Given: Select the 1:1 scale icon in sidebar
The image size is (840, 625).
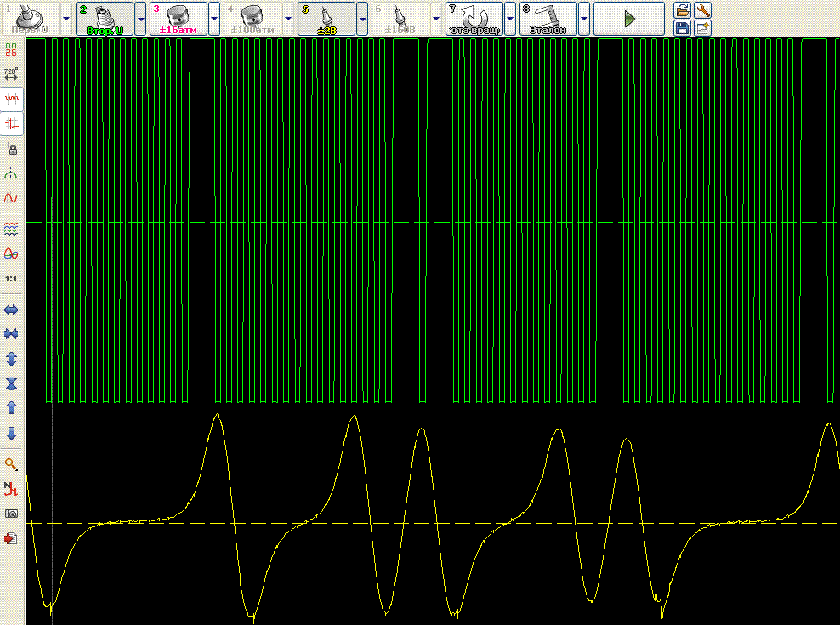Looking at the screenshot, I should pos(11,278).
